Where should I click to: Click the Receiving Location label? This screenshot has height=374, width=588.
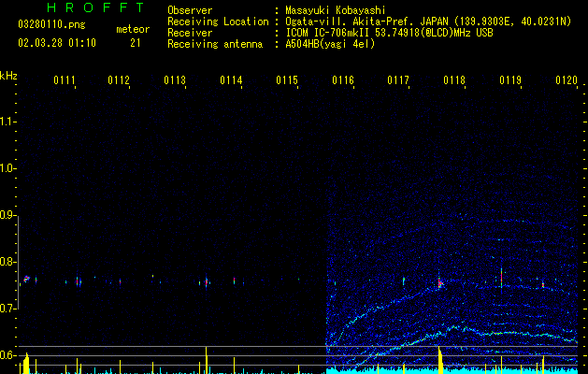click(x=218, y=22)
